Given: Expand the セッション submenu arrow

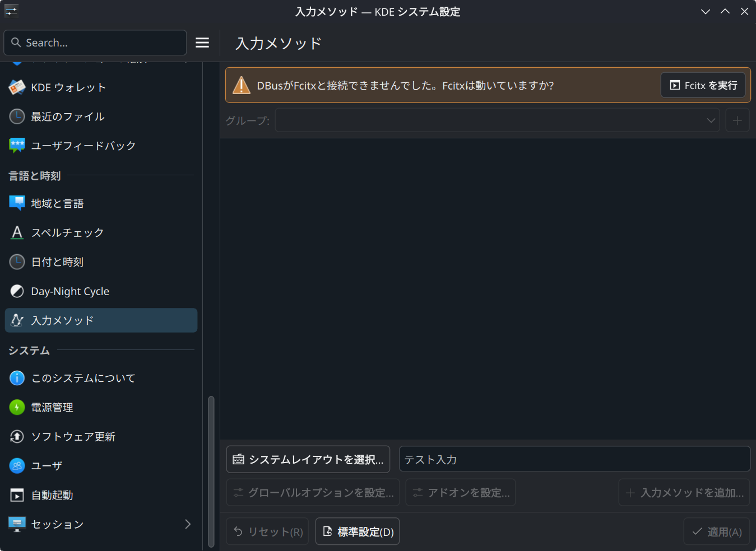Looking at the screenshot, I should click(188, 524).
